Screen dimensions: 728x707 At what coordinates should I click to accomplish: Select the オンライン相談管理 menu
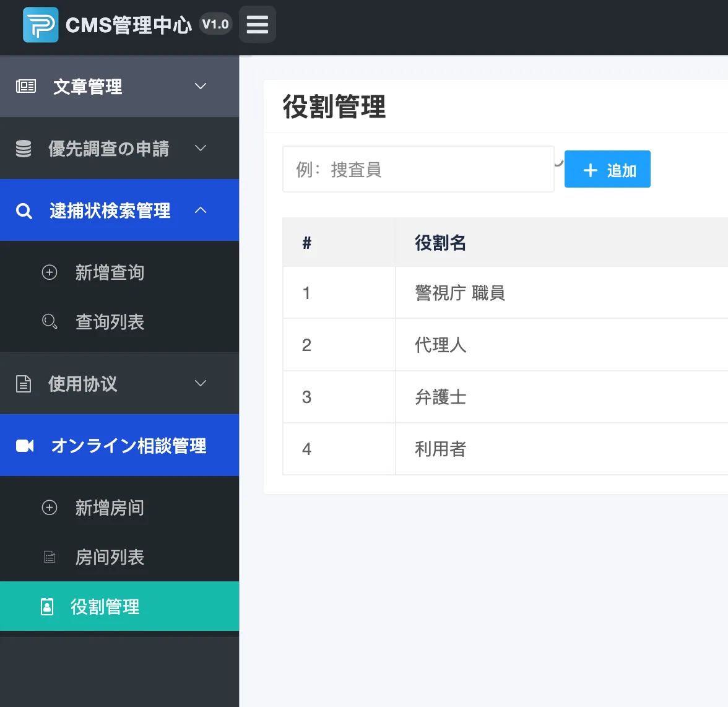pos(119,445)
